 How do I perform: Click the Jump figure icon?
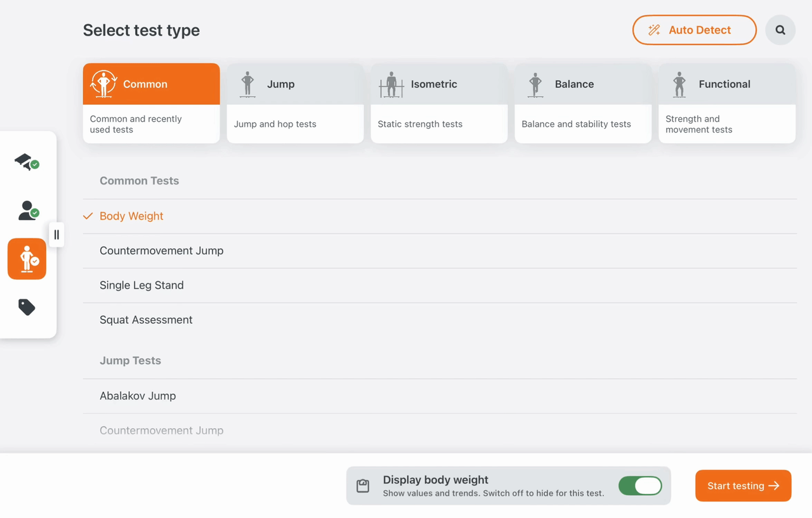point(247,84)
